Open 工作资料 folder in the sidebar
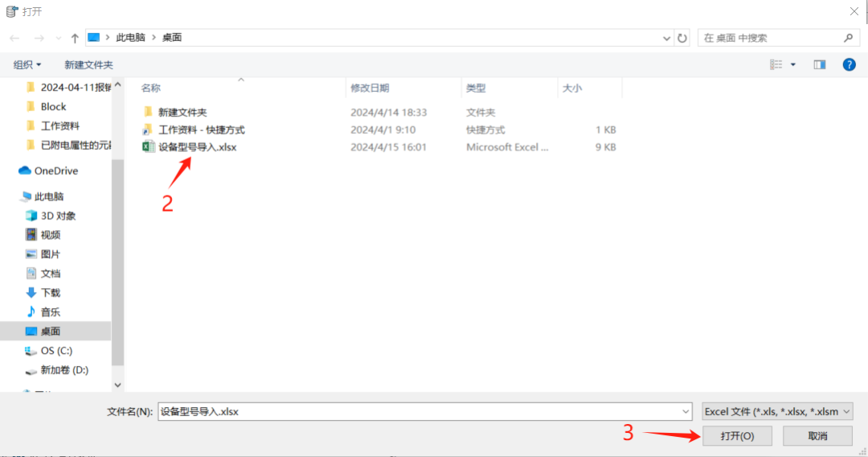This screenshot has height=457, width=868. 59,126
